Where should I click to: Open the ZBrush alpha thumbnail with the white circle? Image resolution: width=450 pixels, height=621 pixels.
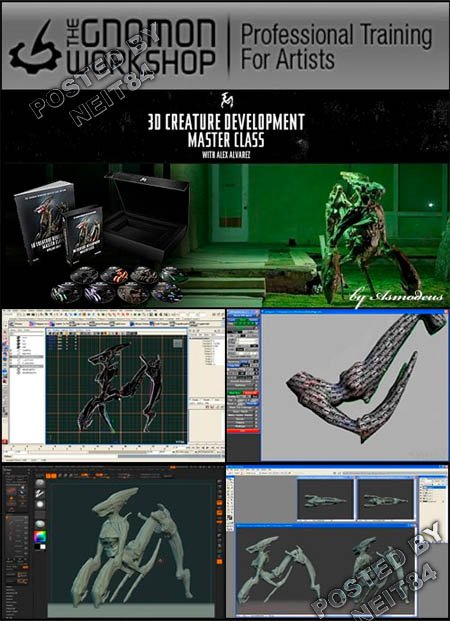pyautogui.click(x=40, y=505)
